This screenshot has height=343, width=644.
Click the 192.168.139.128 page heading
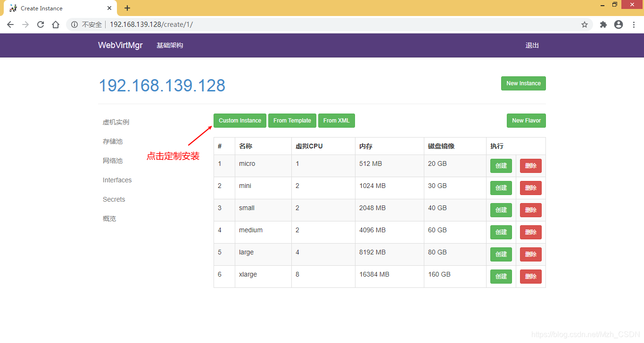click(162, 85)
